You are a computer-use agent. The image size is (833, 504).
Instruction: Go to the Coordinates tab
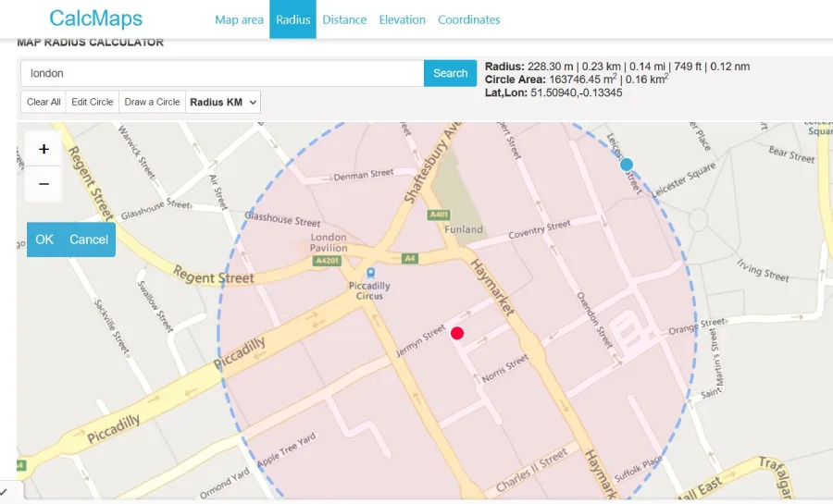tap(469, 19)
